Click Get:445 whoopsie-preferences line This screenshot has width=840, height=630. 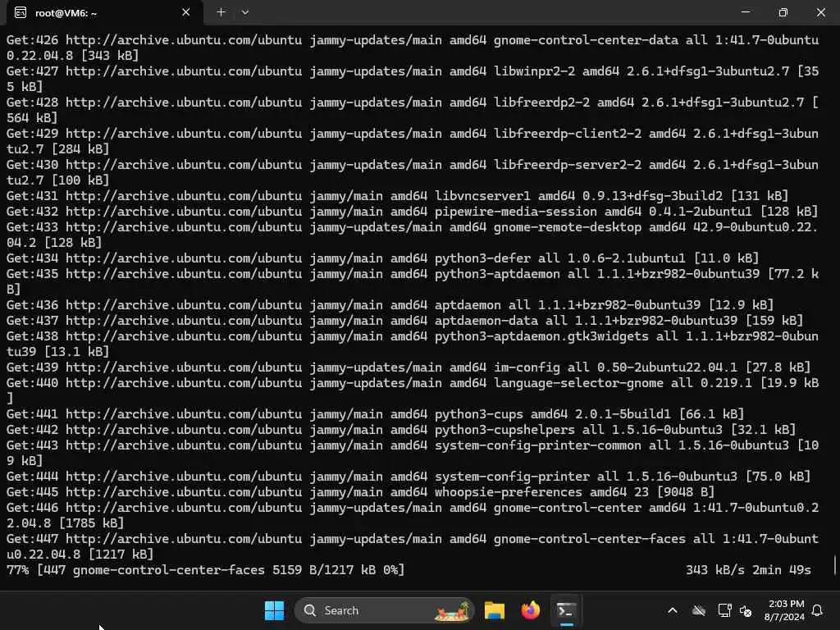click(x=361, y=491)
